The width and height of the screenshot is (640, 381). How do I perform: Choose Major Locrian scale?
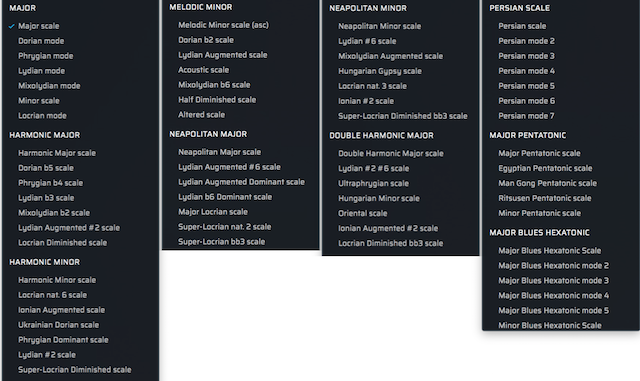[x=213, y=212]
